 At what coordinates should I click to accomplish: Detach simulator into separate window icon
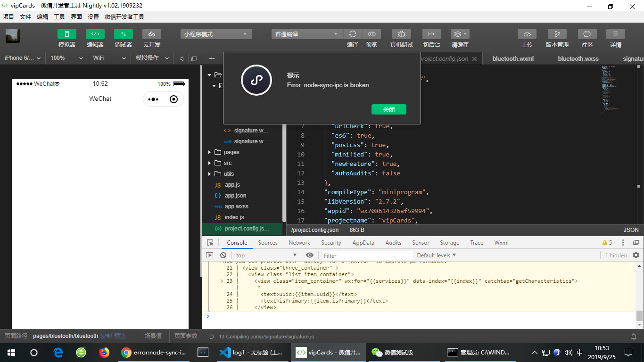pyautogui.click(x=194, y=58)
